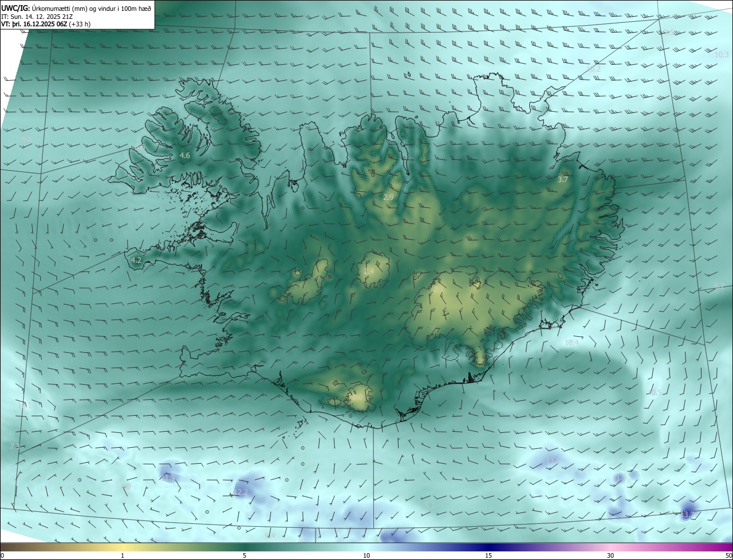The width and height of the screenshot is (733, 560).
Task: Click the 3.7 value in east Iceland
Action: point(563,179)
